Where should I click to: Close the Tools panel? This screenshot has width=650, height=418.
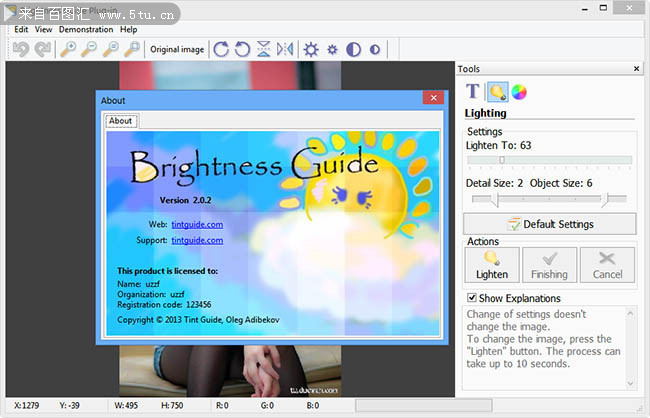(x=637, y=69)
